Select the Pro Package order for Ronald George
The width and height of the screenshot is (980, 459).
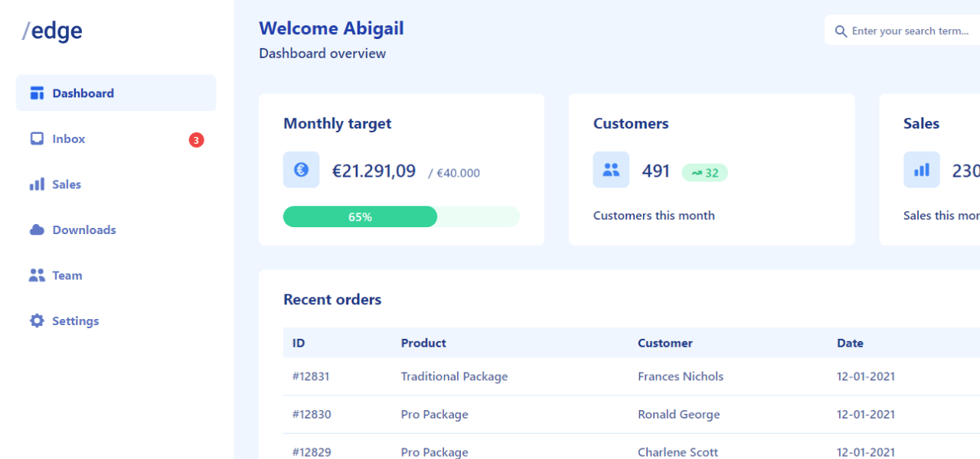434,414
